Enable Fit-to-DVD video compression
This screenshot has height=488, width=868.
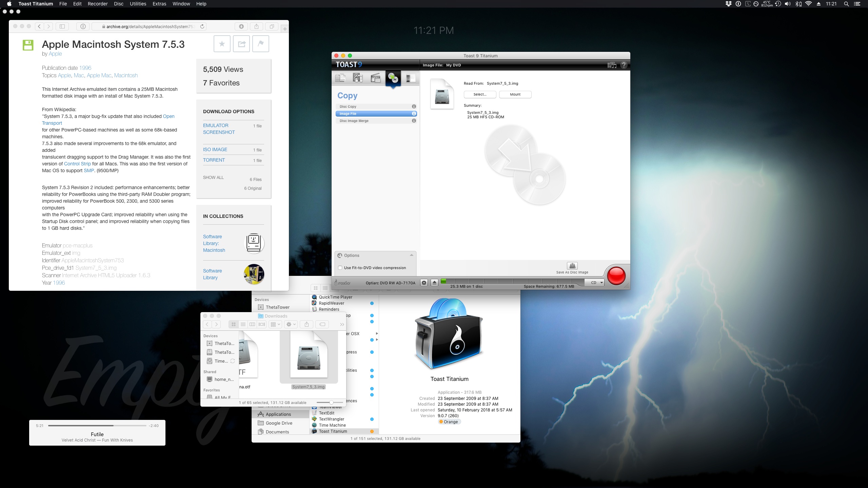[340, 268]
